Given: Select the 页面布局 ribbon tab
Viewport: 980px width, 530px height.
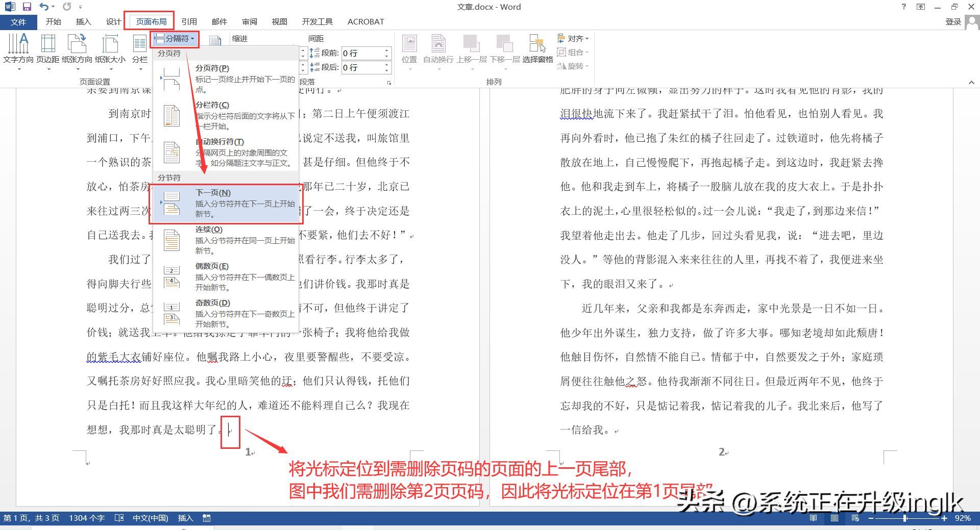Looking at the screenshot, I should [x=151, y=21].
